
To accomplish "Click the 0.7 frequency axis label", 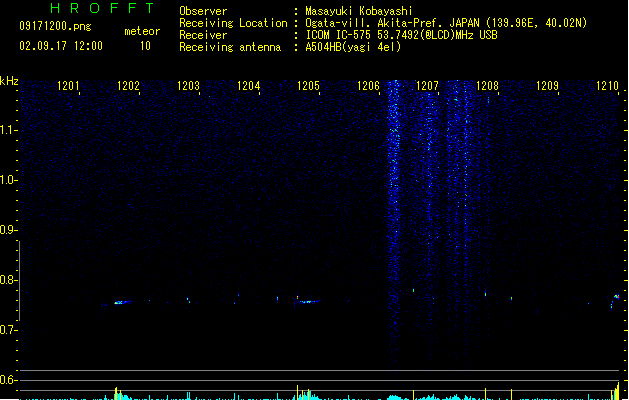I will click(x=8, y=330).
